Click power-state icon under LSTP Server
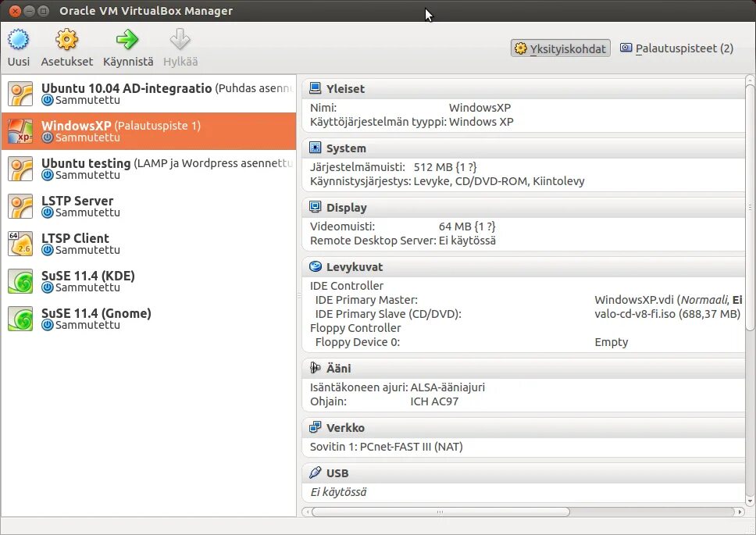Image resolution: width=756 pixels, height=535 pixels. tap(47, 212)
